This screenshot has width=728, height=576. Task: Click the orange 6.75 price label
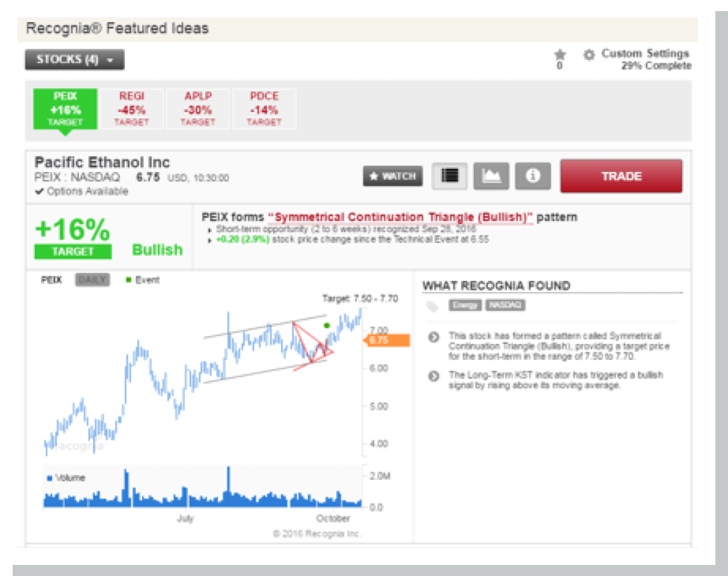[x=387, y=340]
